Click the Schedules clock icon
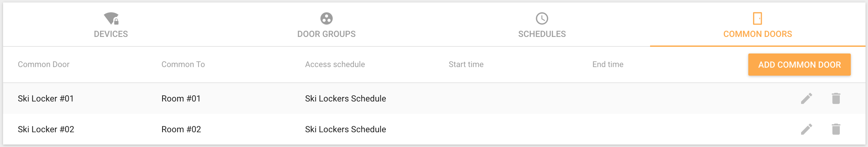 542,18
